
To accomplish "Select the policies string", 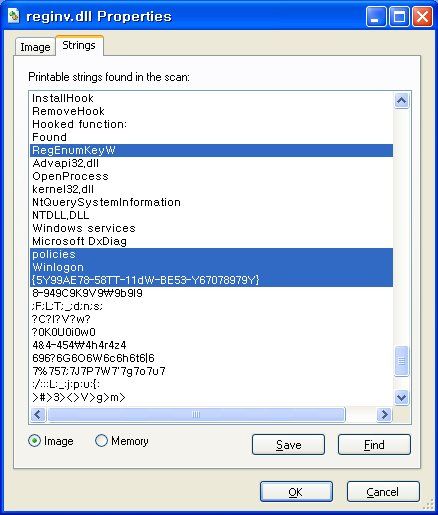I will [x=212, y=254].
